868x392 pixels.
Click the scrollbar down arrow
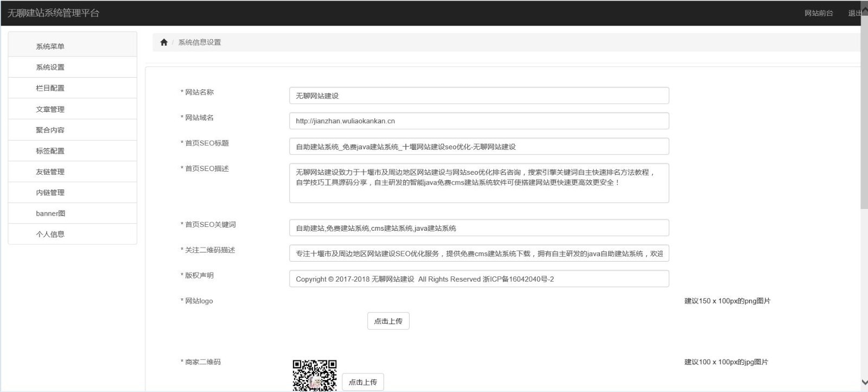(x=864, y=383)
